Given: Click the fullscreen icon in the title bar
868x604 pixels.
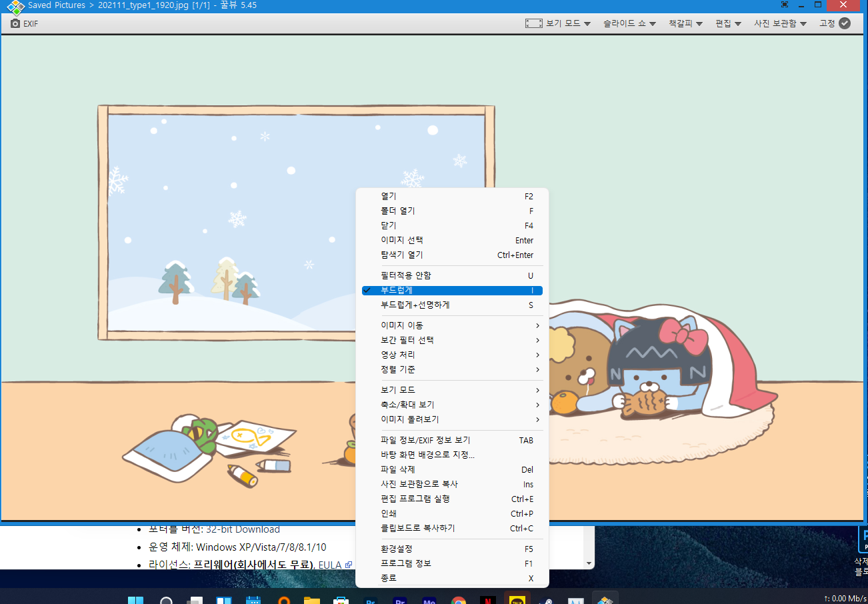Looking at the screenshot, I should pos(784,5).
